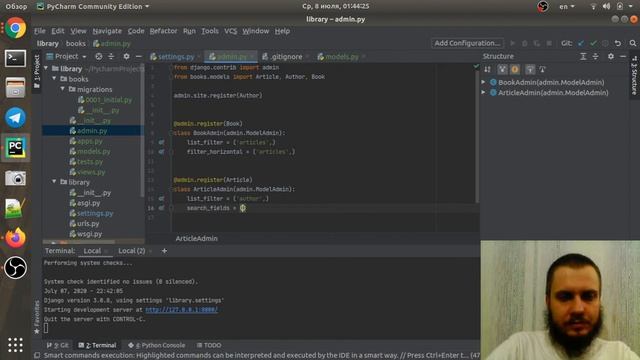The width and height of the screenshot is (640, 360).
Task: Open the Files app from the dock
Action: (16, 88)
